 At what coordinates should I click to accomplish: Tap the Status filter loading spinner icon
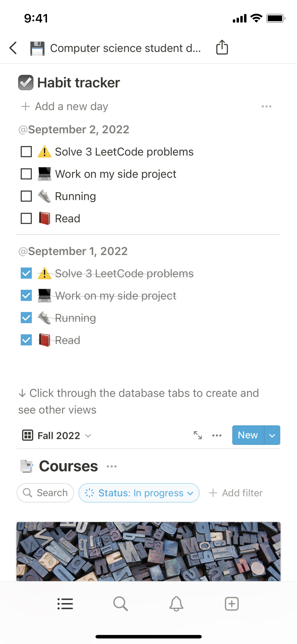89,493
